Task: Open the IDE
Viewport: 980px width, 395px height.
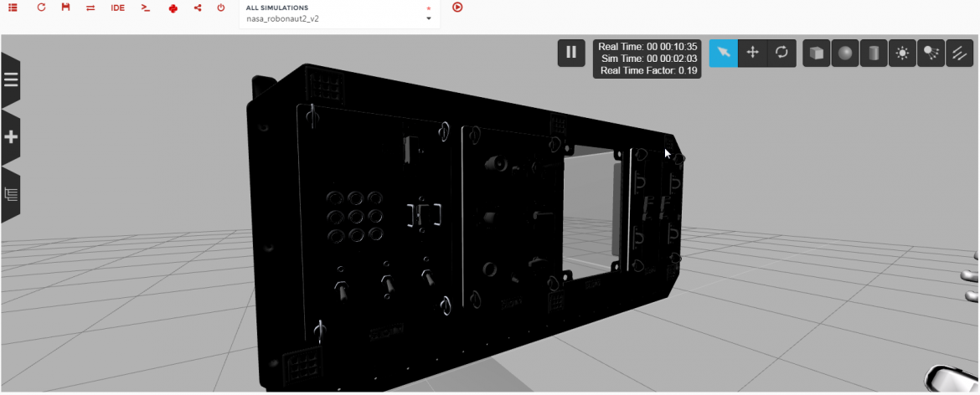Action: [117, 8]
